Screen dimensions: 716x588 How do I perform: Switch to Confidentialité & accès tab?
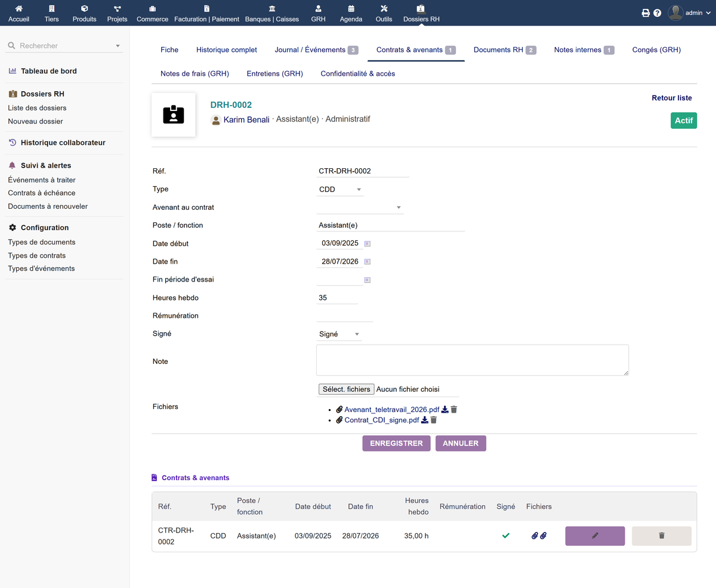[358, 74]
